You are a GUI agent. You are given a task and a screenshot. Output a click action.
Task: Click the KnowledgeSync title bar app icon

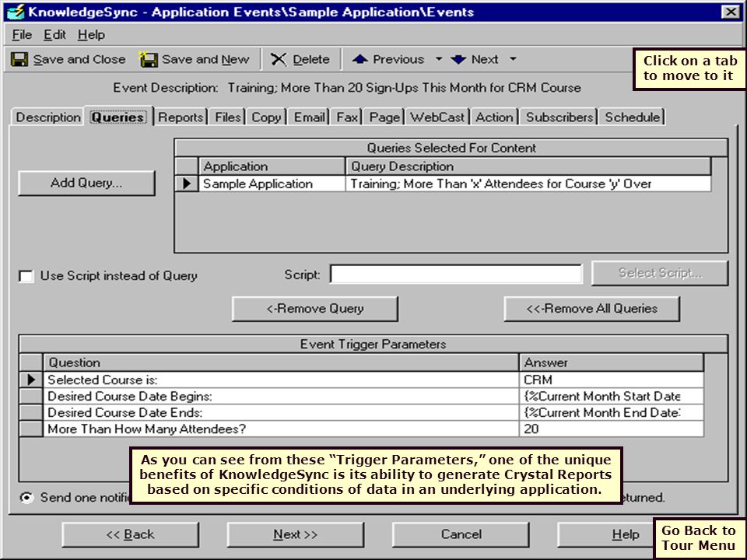click(x=16, y=12)
